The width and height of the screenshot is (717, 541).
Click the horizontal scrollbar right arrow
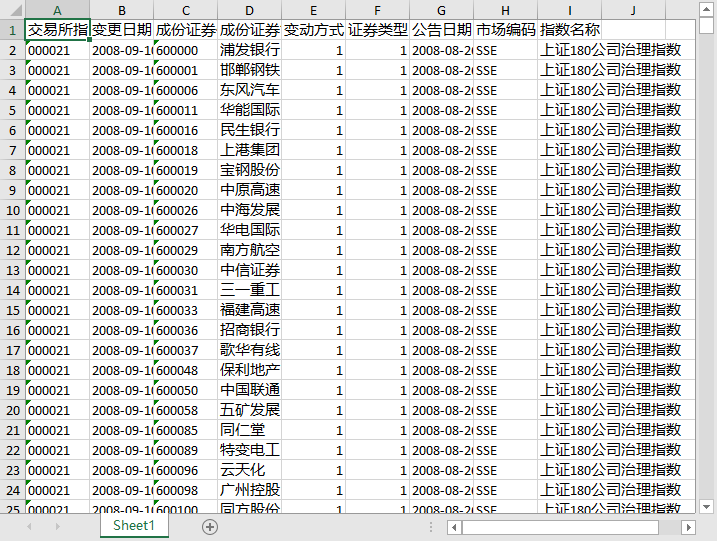[x=688, y=527]
